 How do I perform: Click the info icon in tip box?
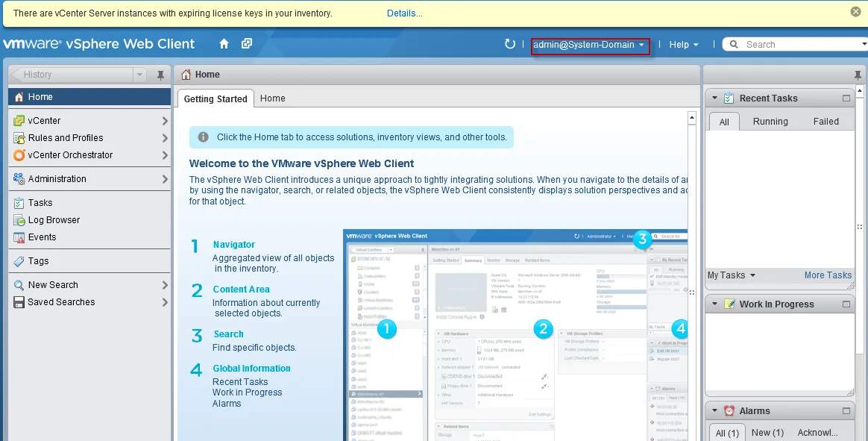point(203,137)
